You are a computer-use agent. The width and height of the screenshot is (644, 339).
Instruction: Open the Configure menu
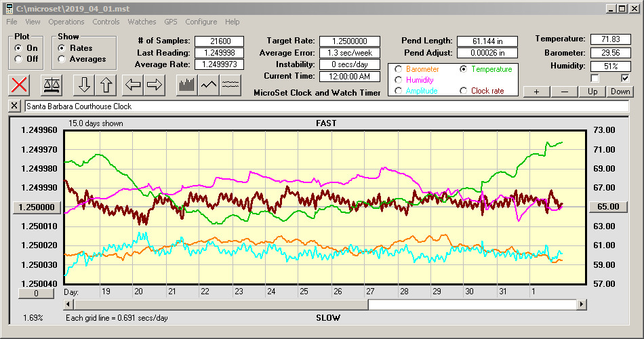pos(201,22)
